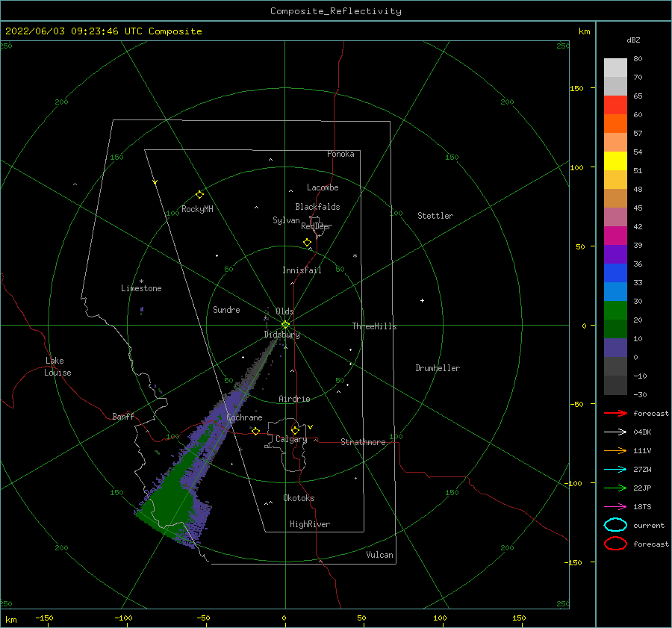Click the green 20-30 dBZ swatch
Screen dimensions: 672x628
click(615, 311)
